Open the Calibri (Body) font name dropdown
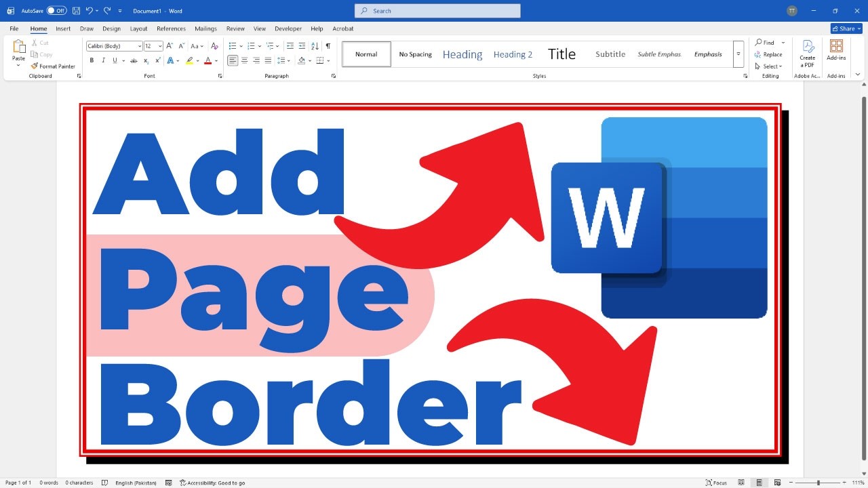The image size is (868, 488). (139, 46)
